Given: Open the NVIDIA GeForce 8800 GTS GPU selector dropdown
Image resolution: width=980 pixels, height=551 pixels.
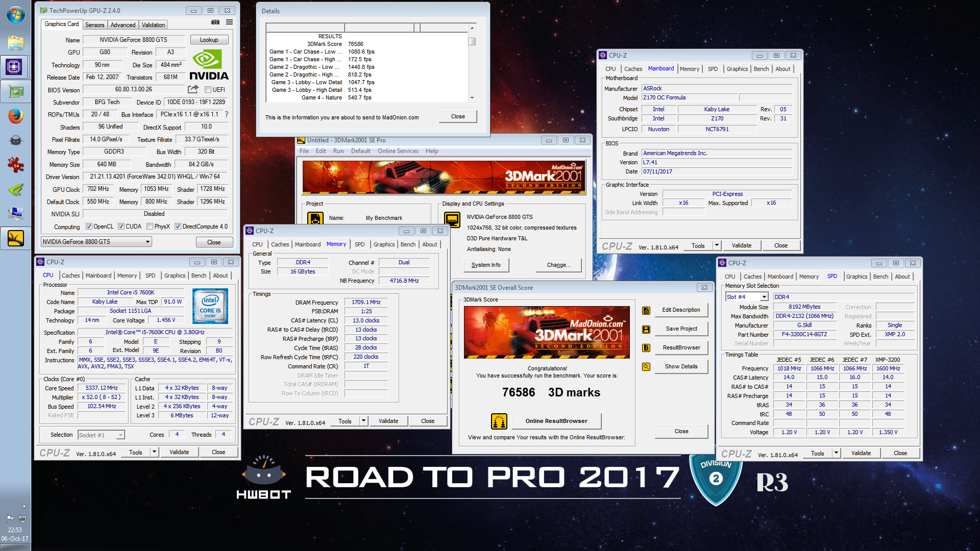Looking at the screenshot, I should point(96,242).
